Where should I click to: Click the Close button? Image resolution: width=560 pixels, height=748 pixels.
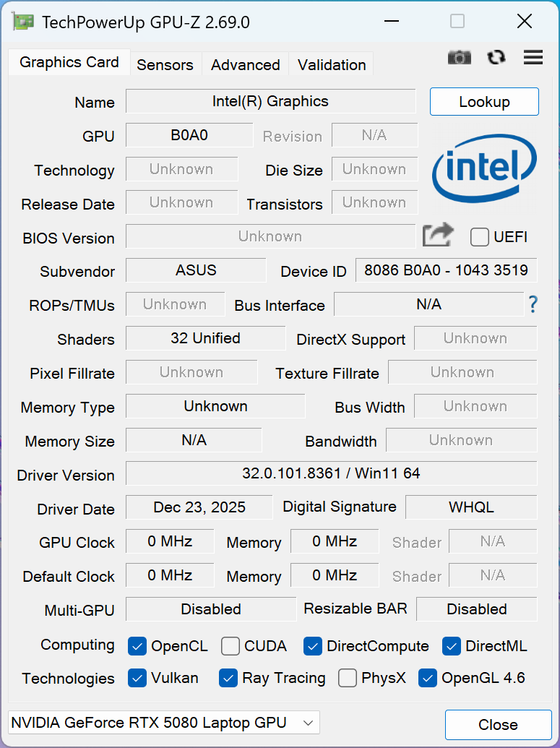click(498, 725)
